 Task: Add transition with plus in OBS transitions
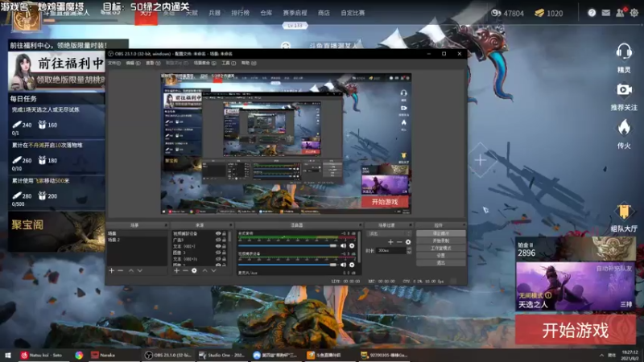390,242
